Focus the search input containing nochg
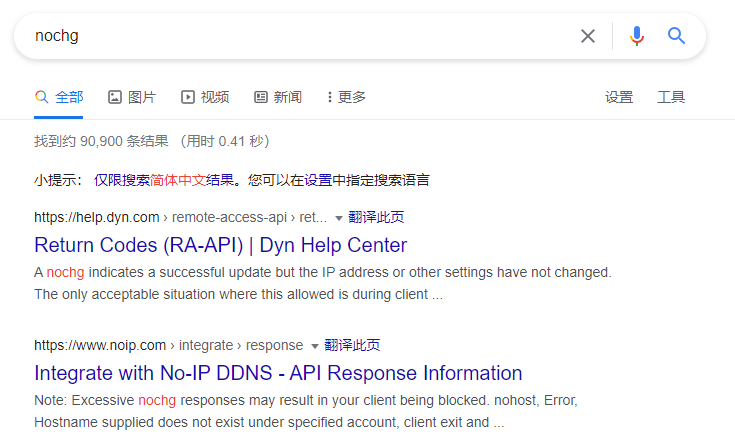The width and height of the screenshot is (735, 444). pyautogui.click(x=300, y=36)
